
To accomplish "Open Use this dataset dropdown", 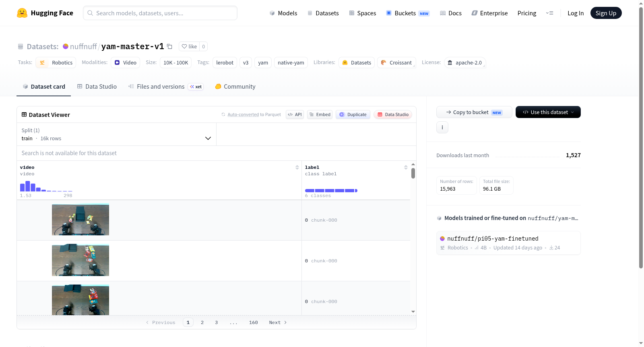I will click(548, 112).
